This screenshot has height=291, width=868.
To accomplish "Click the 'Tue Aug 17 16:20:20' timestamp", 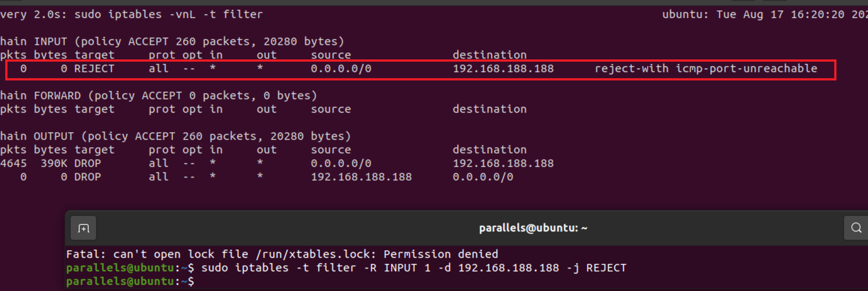I will click(x=781, y=14).
